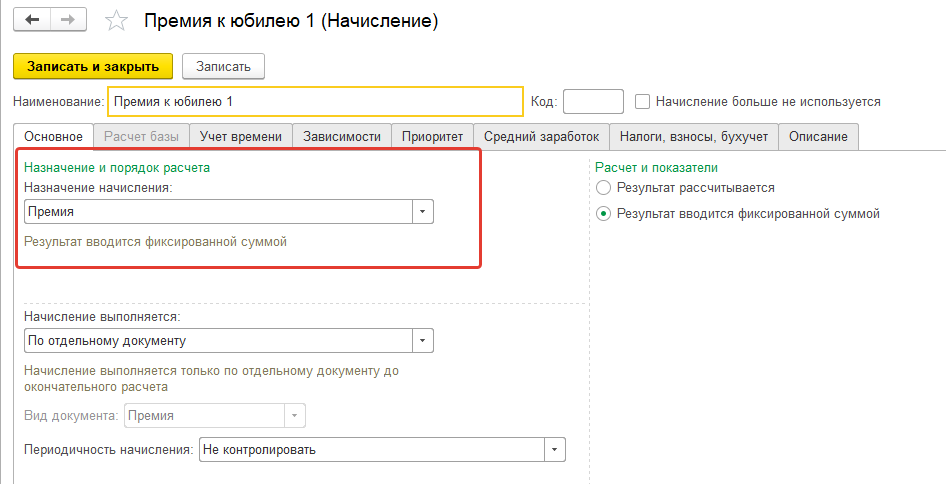Click the forward navigation arrow
Image resolution: width=946 pixels, height=484 pixels.
tap(68, 20)
